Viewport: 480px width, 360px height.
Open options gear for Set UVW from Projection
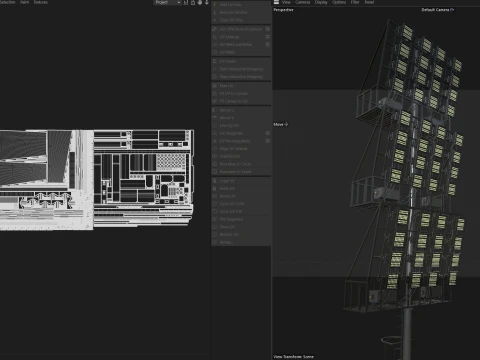pyautogui.click(x=267, y=29)
